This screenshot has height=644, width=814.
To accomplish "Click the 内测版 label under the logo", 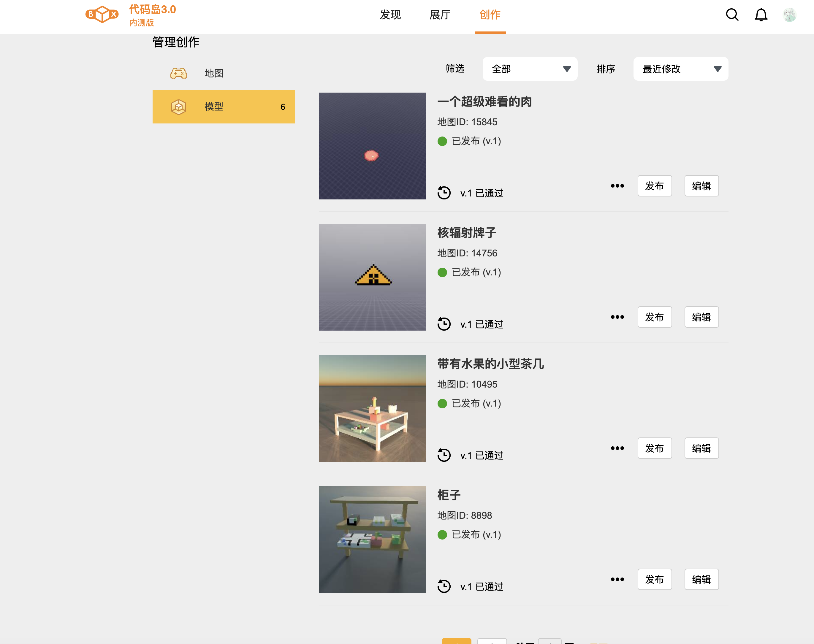I will pyautogui.click(x=141, y=23).
